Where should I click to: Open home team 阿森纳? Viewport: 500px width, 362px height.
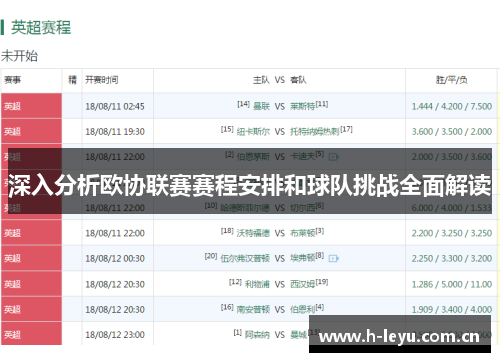[x=257, y=335]
